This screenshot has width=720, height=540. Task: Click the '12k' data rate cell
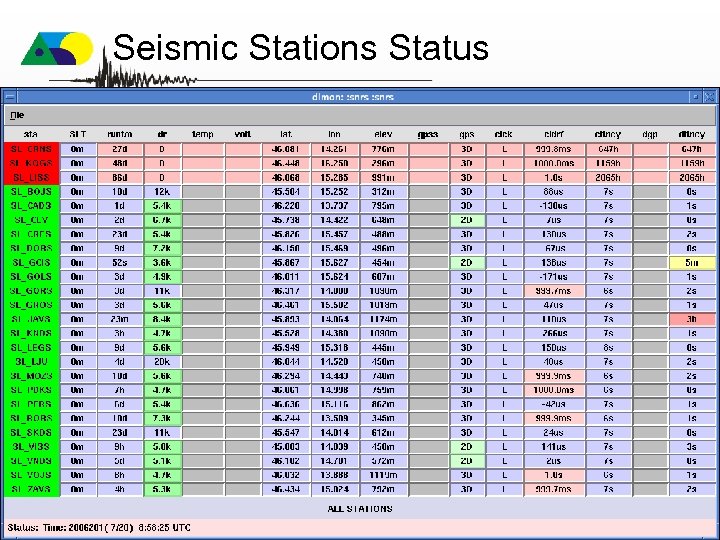(x=163, y=192)
